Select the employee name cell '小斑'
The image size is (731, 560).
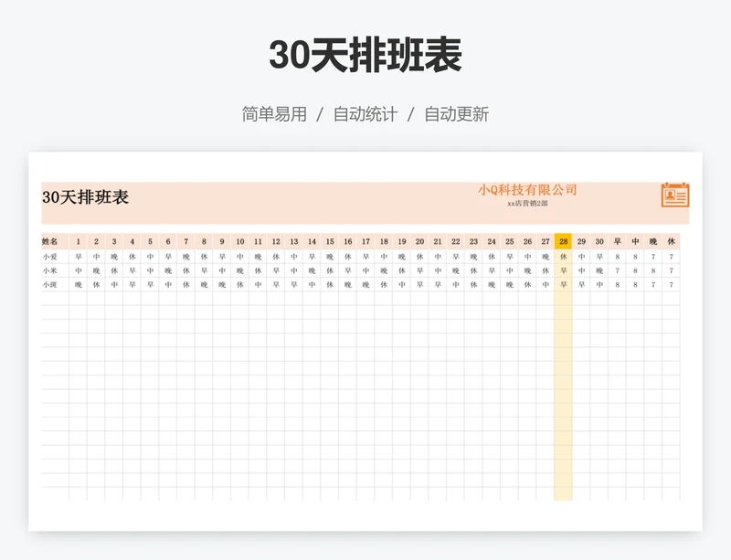click(x=55, y=284)
